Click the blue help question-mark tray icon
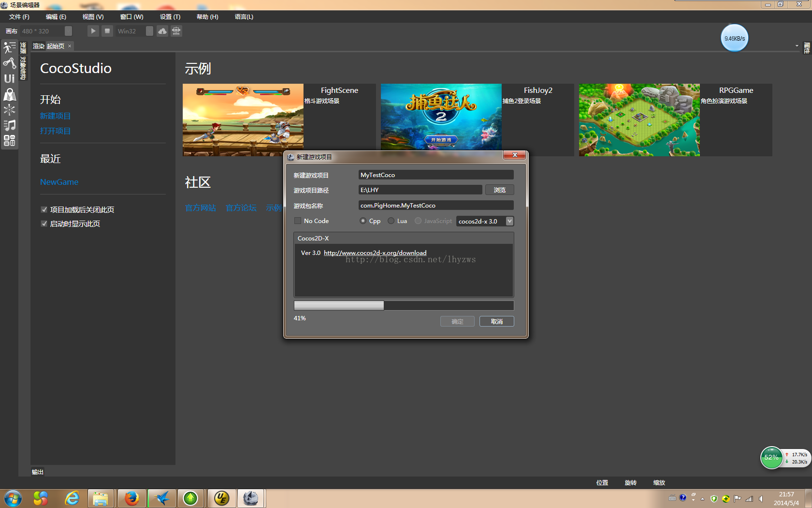Screen dimensions: 812x508 coord(682,497)
